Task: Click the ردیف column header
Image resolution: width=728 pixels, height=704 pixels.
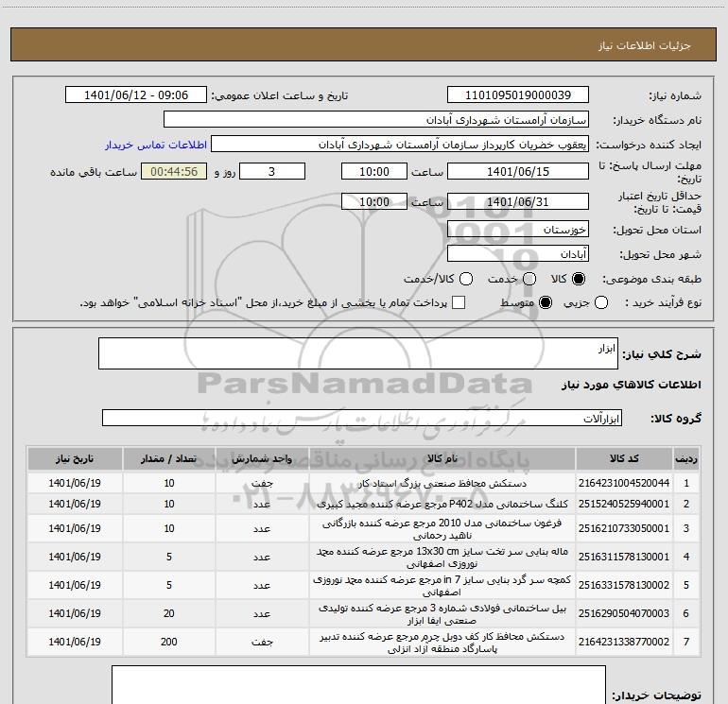Action: click(686, 459)
